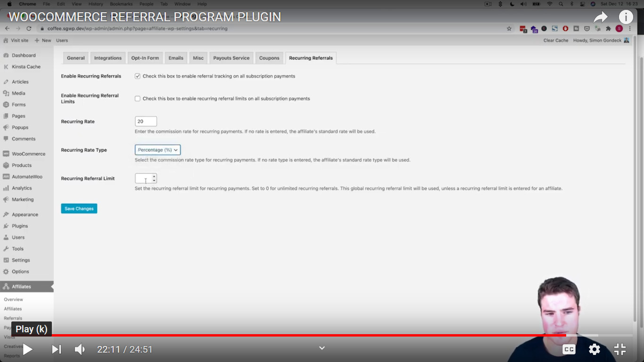The height and width of the screenshot is (362, 644).
Task: Open the video player settings gear
Action: tap(594, 349)
